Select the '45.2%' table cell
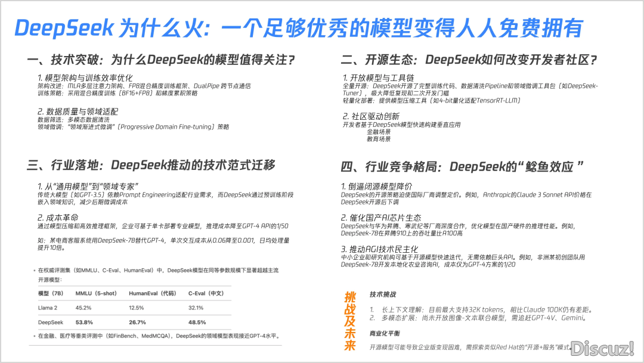This screenshot has width=644, height=363. tap(83, 308)
